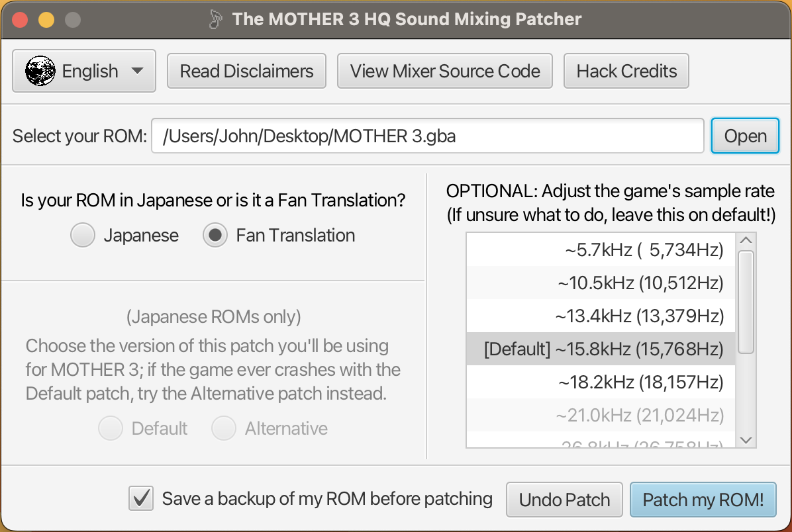
Task: Toggle Save a backup before patching checkbox
Action: [x=141, y=499]
